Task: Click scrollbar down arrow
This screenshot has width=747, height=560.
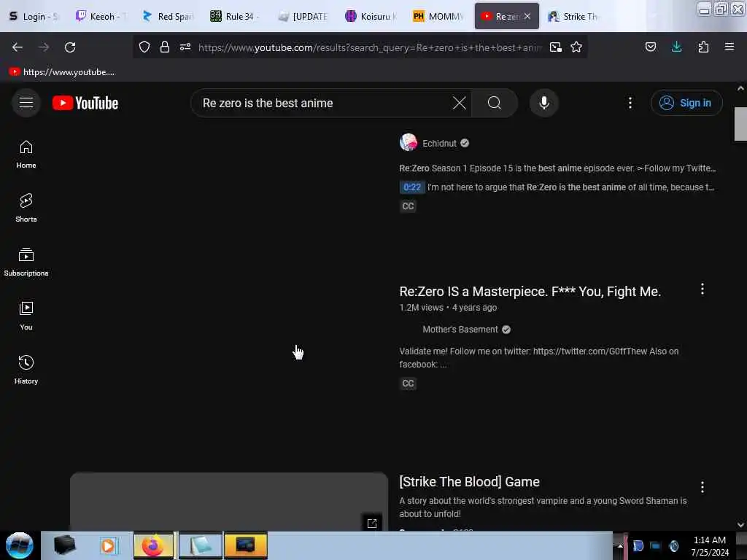Action: point(740,525)
